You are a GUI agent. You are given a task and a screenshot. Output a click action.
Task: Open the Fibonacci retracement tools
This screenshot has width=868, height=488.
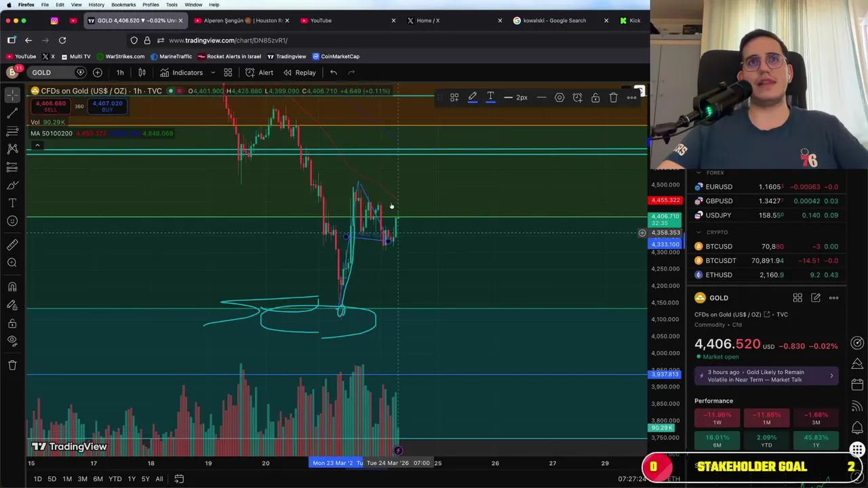pos(12,131)
